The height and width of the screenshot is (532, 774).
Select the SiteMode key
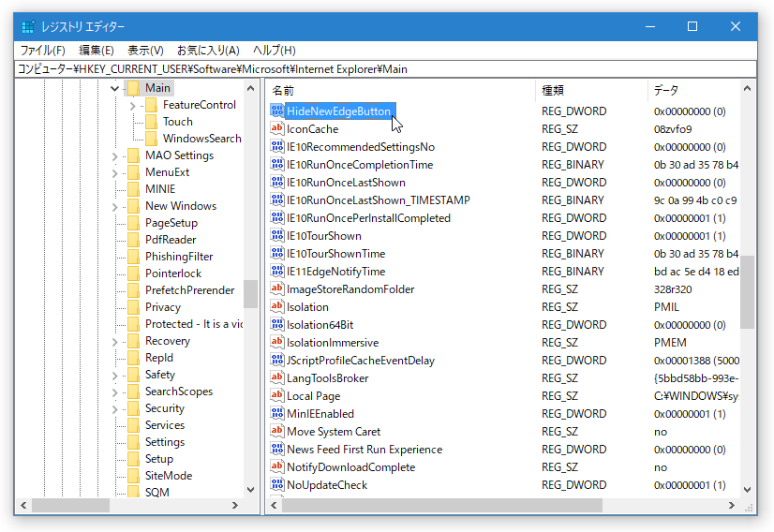click(169, 476)
